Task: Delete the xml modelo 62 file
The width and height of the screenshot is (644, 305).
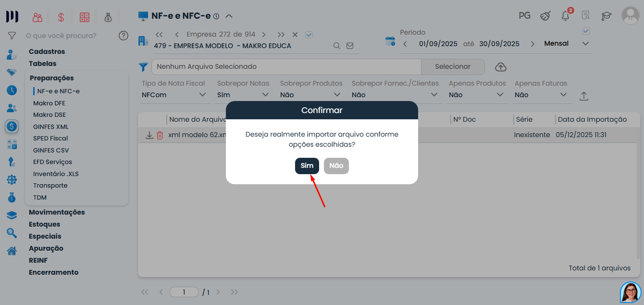Action: 160,136
